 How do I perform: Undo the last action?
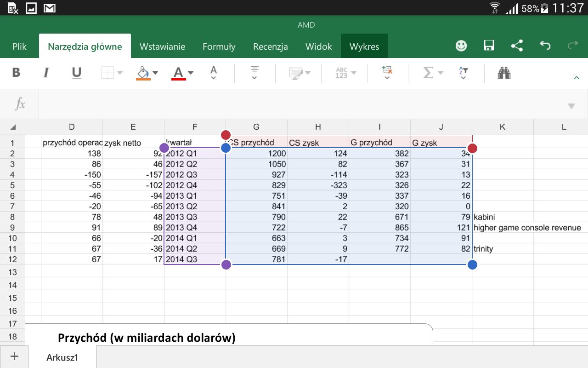click(545, 46)
